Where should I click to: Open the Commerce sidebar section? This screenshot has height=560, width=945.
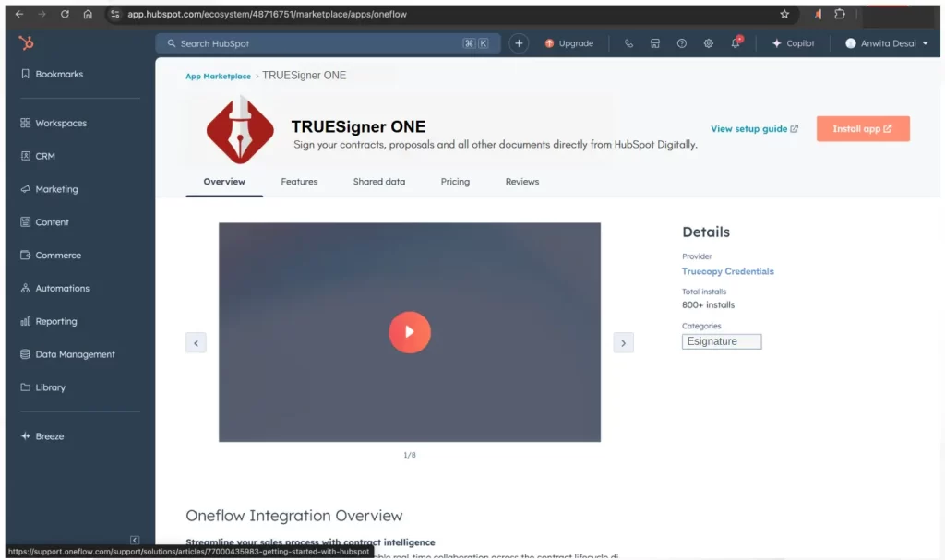51,256
